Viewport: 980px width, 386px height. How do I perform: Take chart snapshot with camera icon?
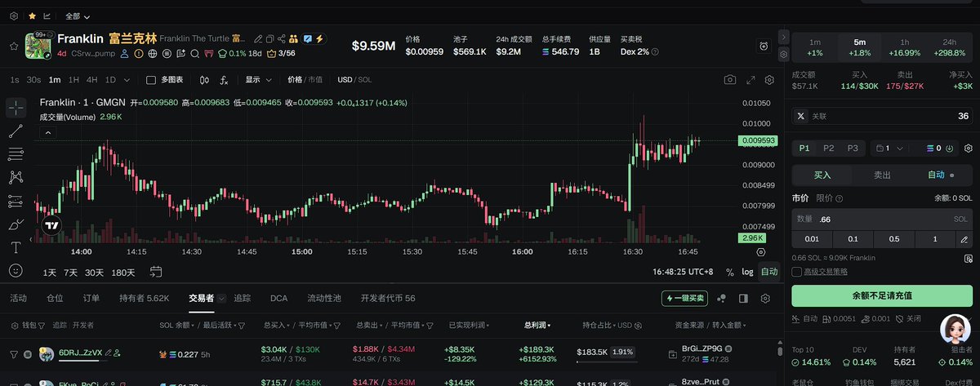click(x=730, y=80)
